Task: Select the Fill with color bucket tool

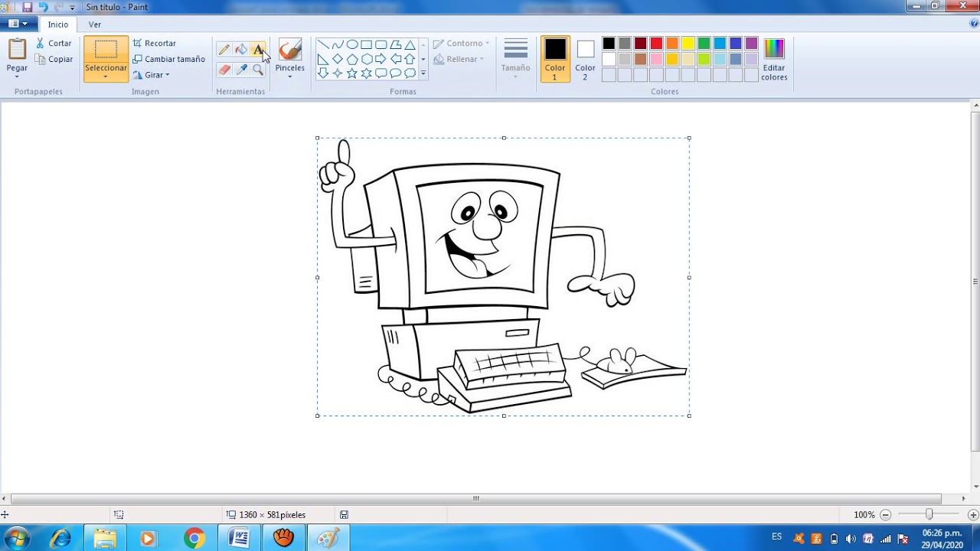Action: 241,50
